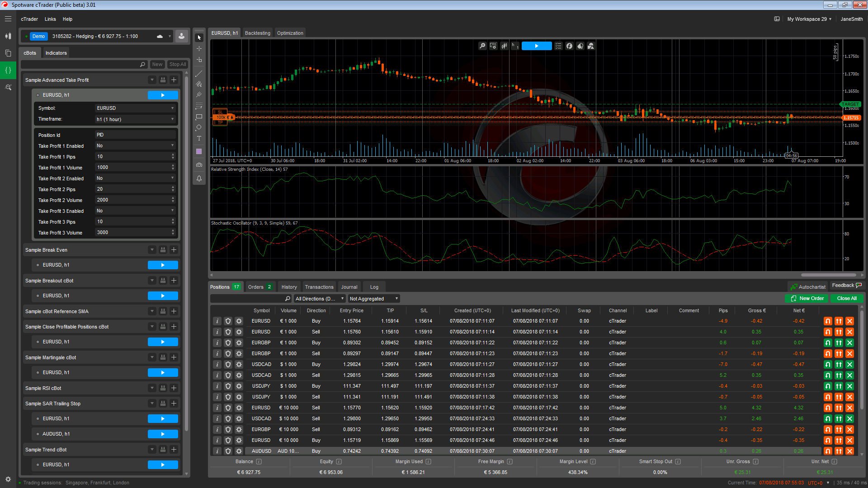Screen dimensions: 868x488
Task: Open the Not Aggregated dropdown
Action: point(374,299)
